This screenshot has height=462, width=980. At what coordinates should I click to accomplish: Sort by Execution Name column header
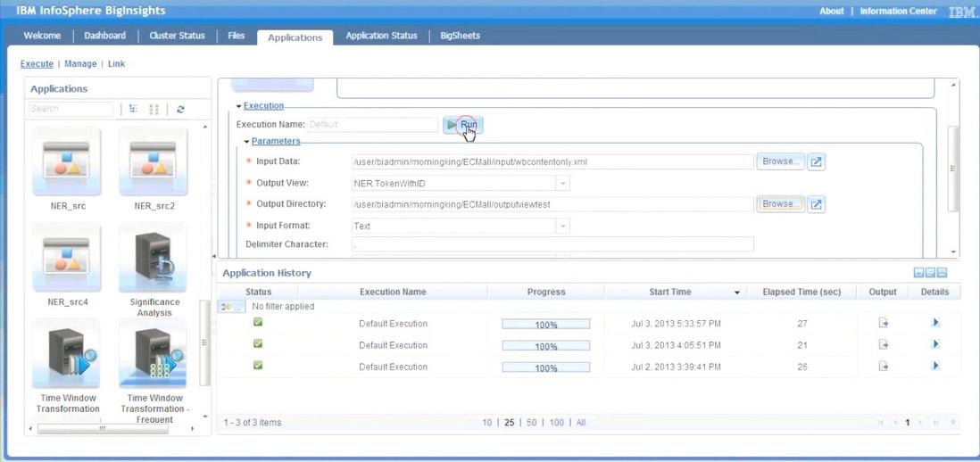tap(393, 293)
